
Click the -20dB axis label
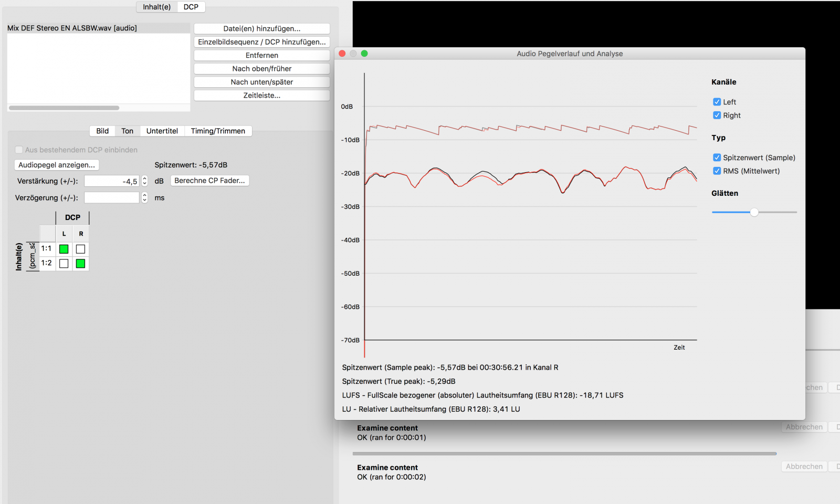[x=350, y=173]
